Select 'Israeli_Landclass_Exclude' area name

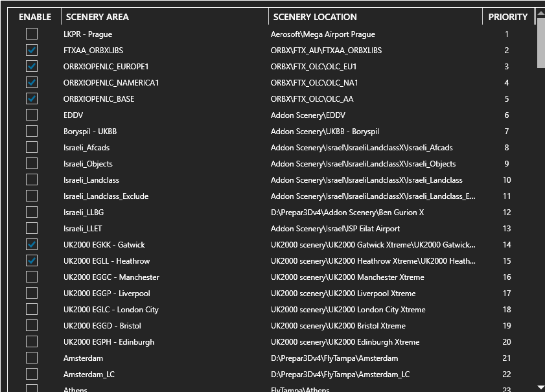click(106, 196)
